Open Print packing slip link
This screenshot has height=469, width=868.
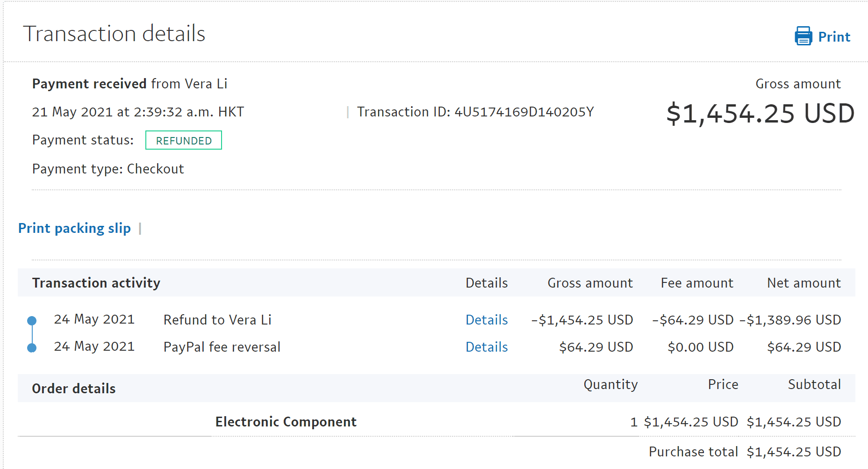(x=74, y=228)
